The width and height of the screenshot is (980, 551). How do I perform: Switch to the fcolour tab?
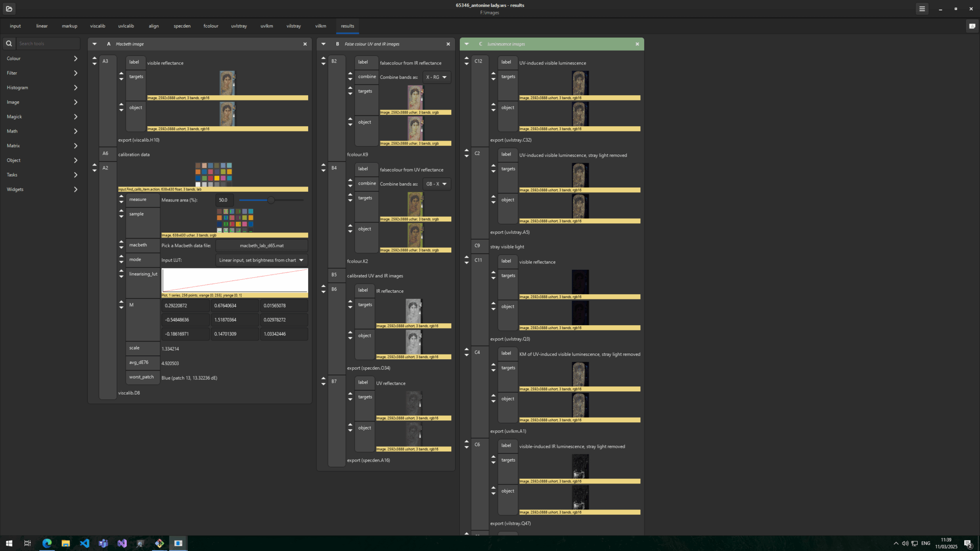pyautogui.click(x=211, y=26)
